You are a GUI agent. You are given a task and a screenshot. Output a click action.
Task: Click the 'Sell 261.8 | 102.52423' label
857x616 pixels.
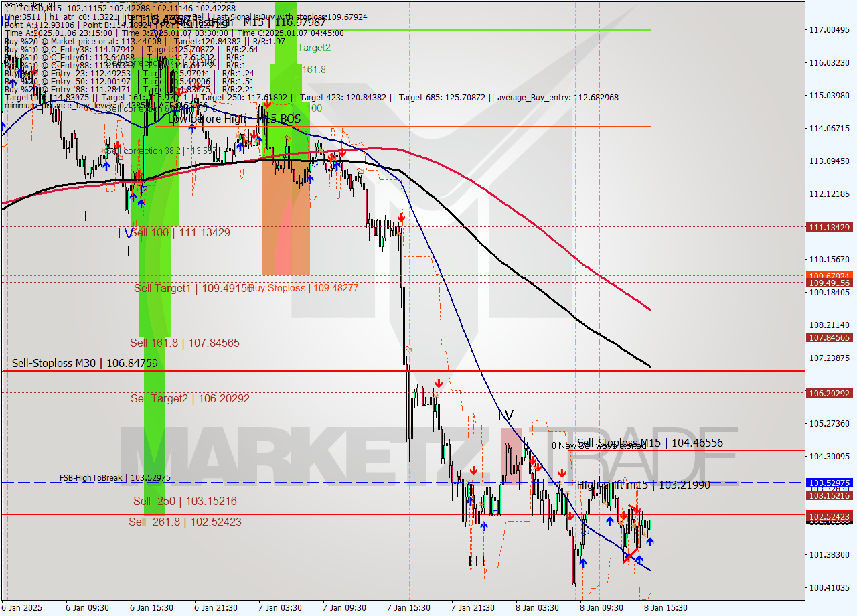(185, 522)
